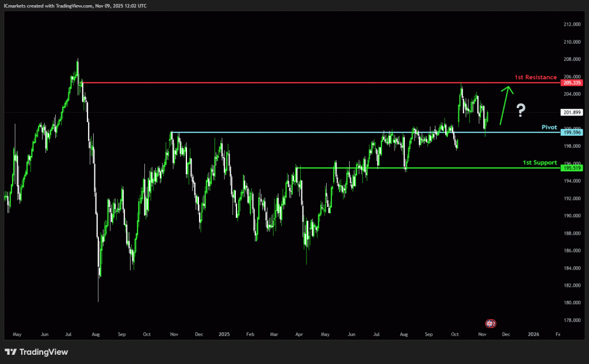Click the red 205.335 price tag
The height and width of the screenshot is (364, 589).
click(x=572, y=83)
